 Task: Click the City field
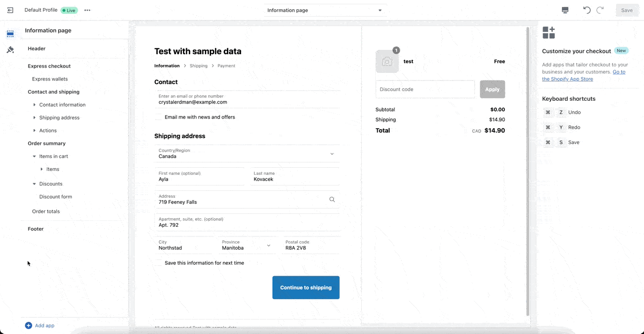click(184, 245)
